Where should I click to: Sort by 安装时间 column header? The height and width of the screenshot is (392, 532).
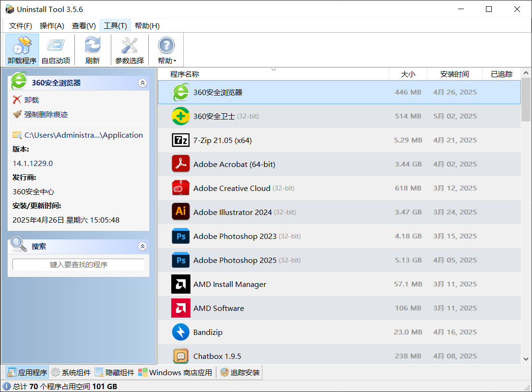point(455,74)
